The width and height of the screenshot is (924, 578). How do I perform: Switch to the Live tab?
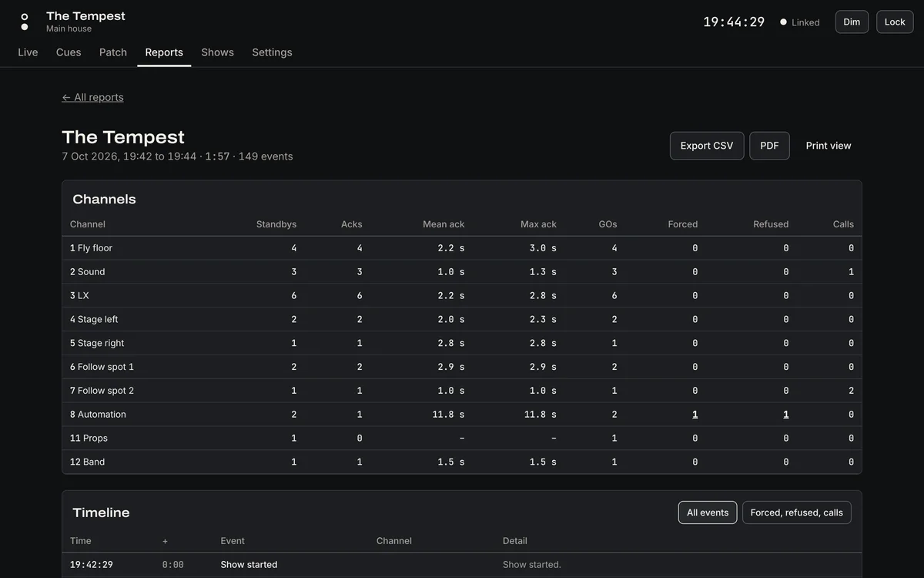28,52
